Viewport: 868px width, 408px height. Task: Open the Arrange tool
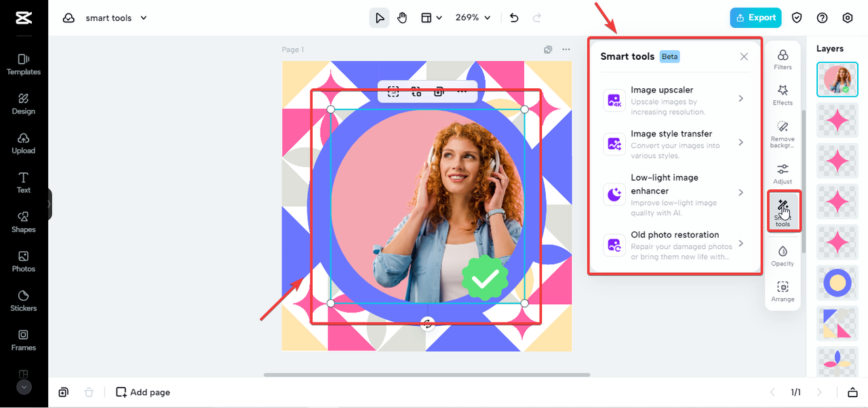point(783,292)
